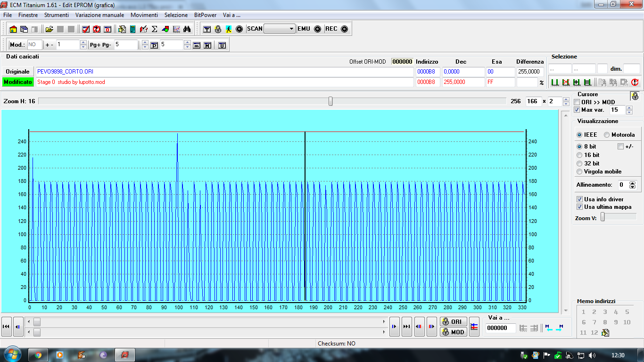Open the Strumenti menu
Image resolution: width=644 pixels, height=362 pixels.
(x=57, y=15)
